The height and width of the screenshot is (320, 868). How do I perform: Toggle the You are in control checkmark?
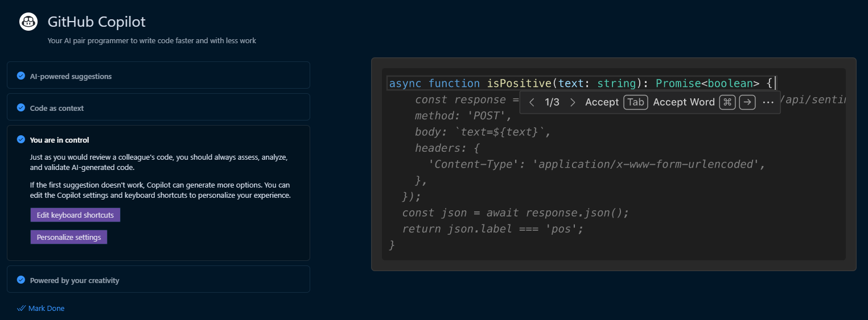(x=21, y=139)
